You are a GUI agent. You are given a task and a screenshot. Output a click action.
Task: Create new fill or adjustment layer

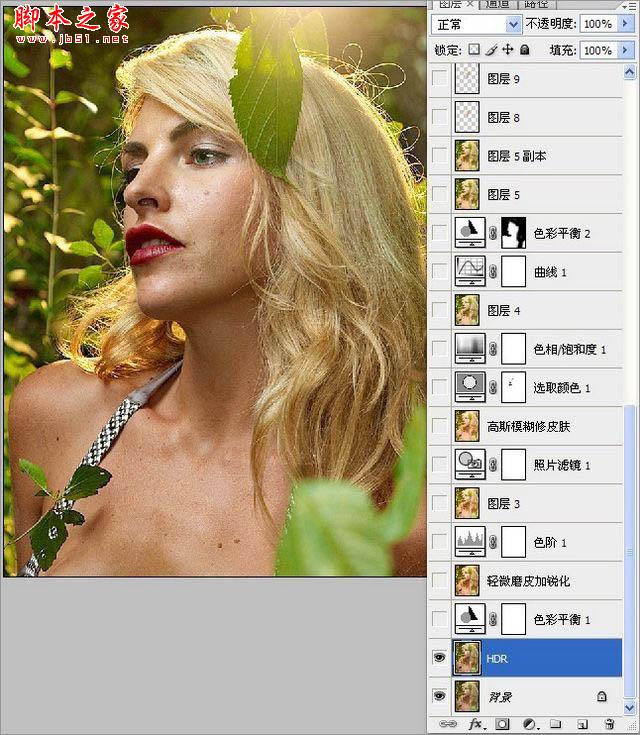point(530,724)
